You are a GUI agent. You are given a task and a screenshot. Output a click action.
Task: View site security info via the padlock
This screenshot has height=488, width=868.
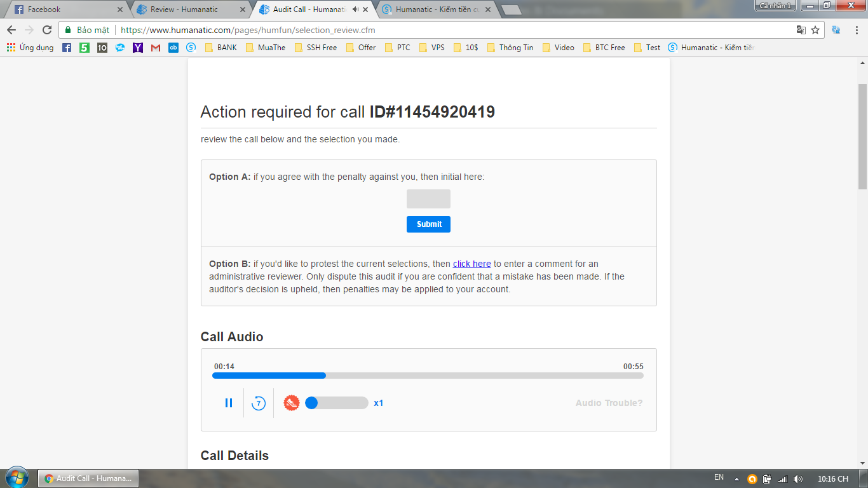point(69,30)
